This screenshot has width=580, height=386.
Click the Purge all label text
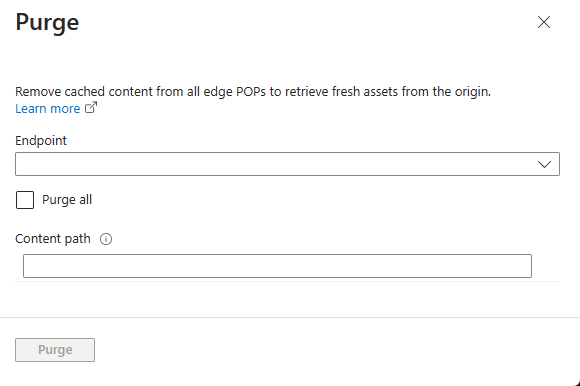pyautogui.click(x=67, y=200)
